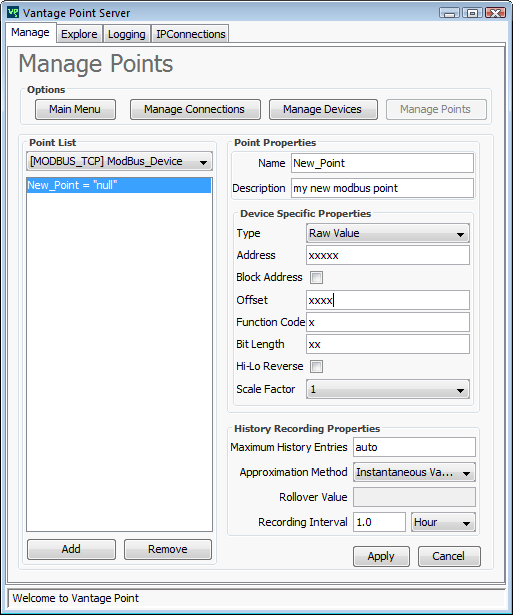This screenshot has width=513, height=615.
Task: Minimize the Vantage Point Server window
Action: 449,13
